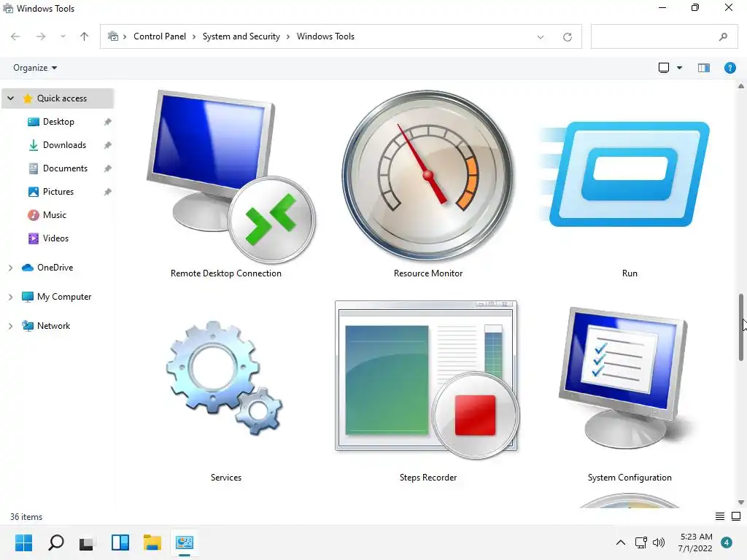Select the Videos icon in sidebar
This screenshot has width=747, height=560.
34,238
